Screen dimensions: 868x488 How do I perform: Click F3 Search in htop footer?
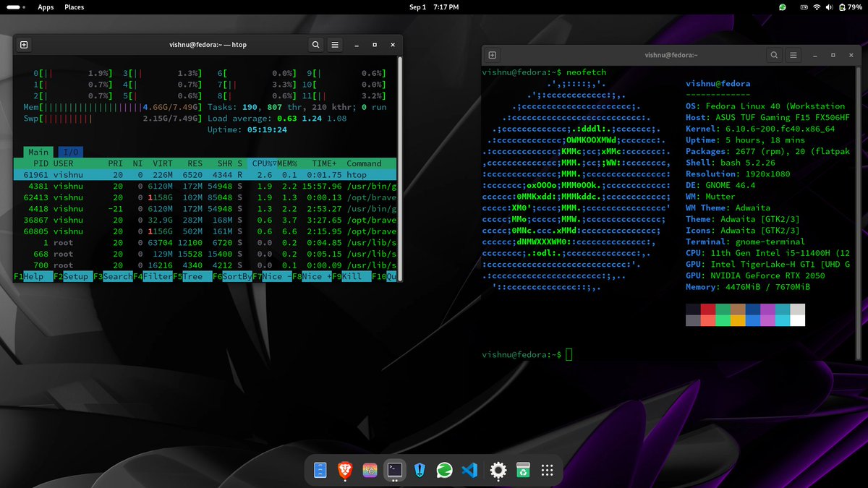111,277
